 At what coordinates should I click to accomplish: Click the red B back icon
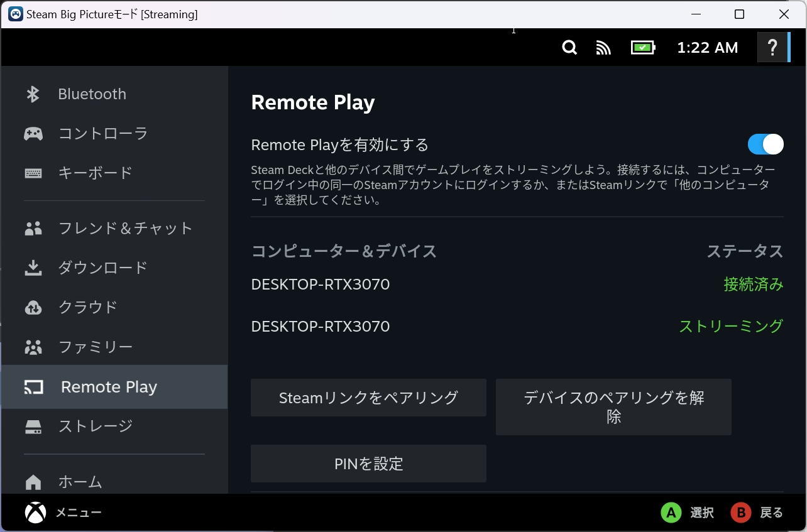741,513
